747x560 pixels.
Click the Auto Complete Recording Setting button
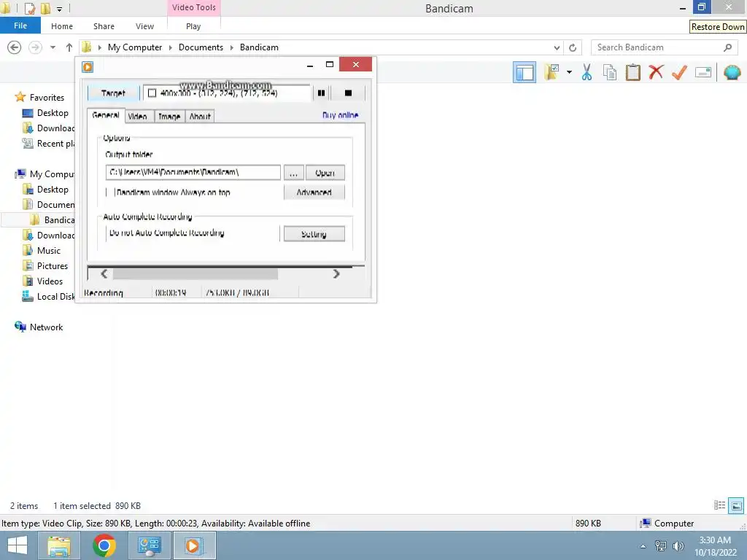click(314, 234)
